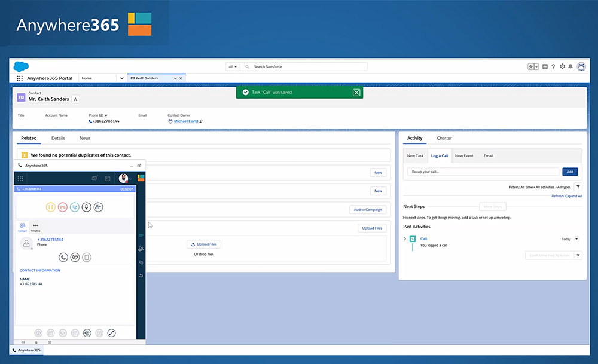Open the Load More Past Activities dropdown
This screenshot has height=364, width=598.
pos(578,255)
